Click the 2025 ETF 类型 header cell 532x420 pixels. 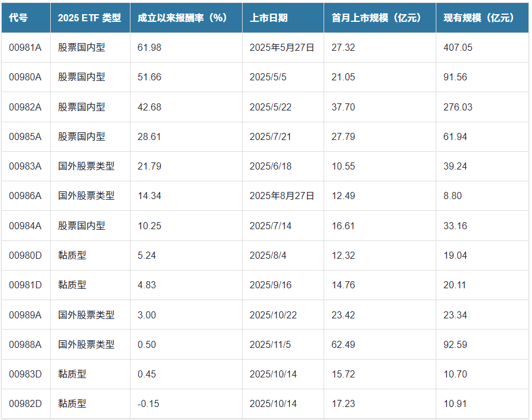click(x=90, y=18)
